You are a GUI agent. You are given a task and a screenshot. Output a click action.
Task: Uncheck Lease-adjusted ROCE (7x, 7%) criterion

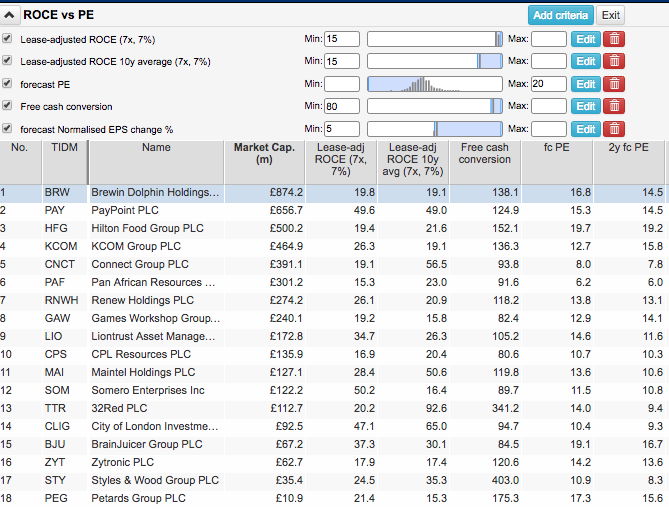7,38
